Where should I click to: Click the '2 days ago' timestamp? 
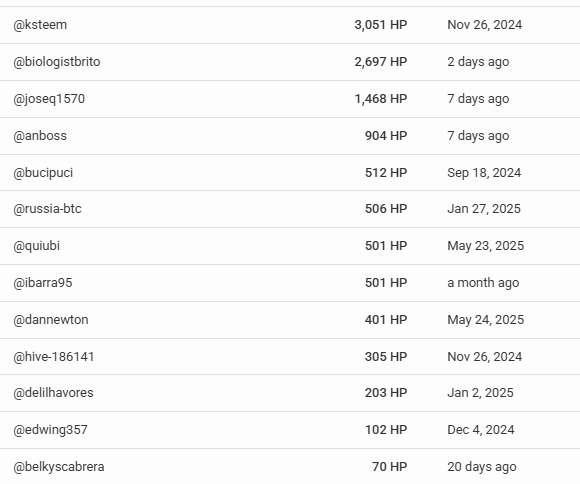pyautogui.click(x=478, y=62)
